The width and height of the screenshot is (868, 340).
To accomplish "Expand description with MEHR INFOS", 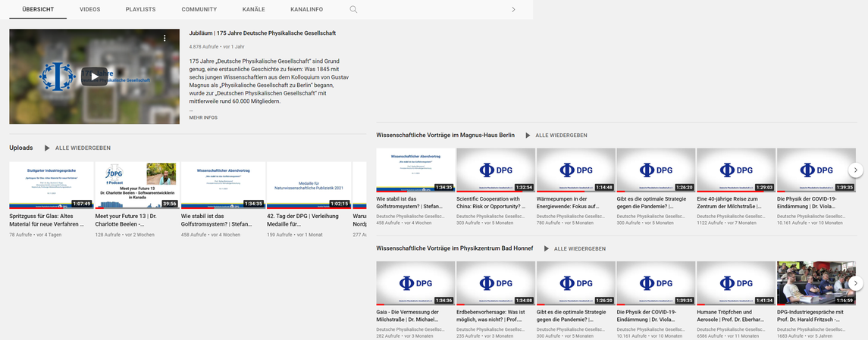I will (203, 117).
